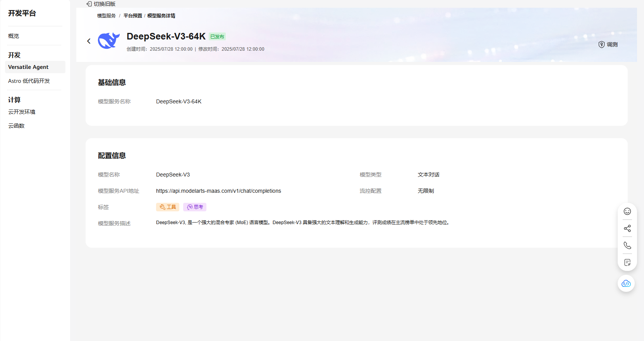Viewport: 644px width, 341px height.
Task: Click the back arrow beside the DeepSeek logo
Action: [x=89, y=41]
